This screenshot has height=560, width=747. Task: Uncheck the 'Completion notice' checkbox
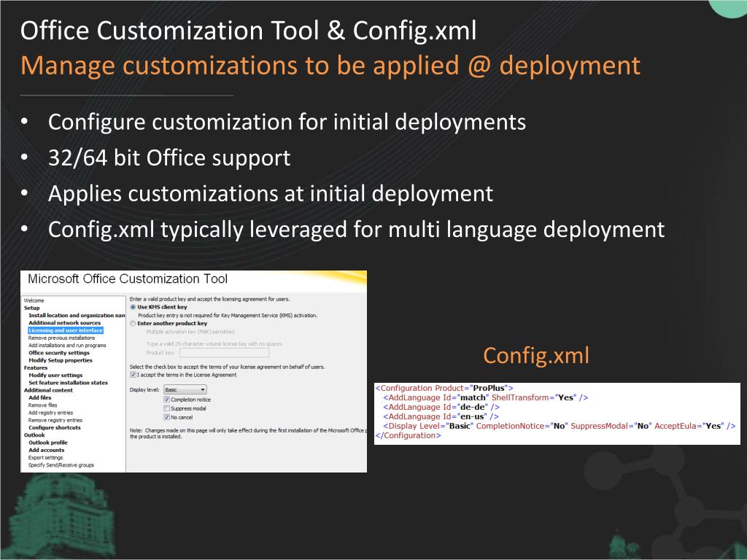point(167,400)
